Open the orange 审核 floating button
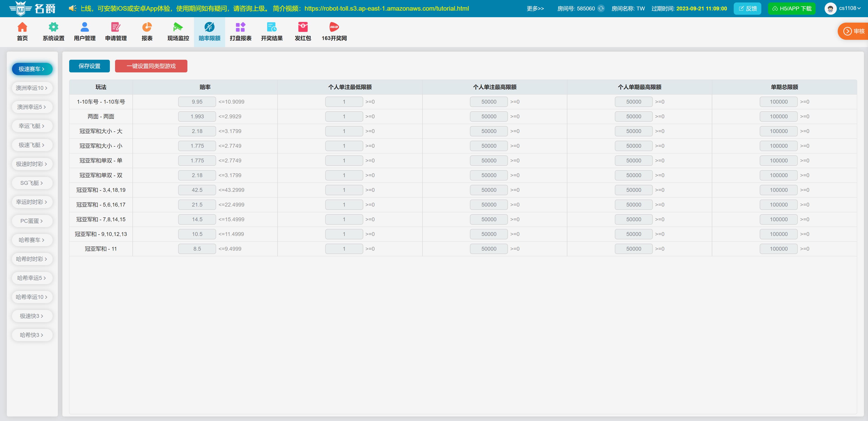Image resolution: width=868 pixels, height=421 pixels. click(854, 31)
